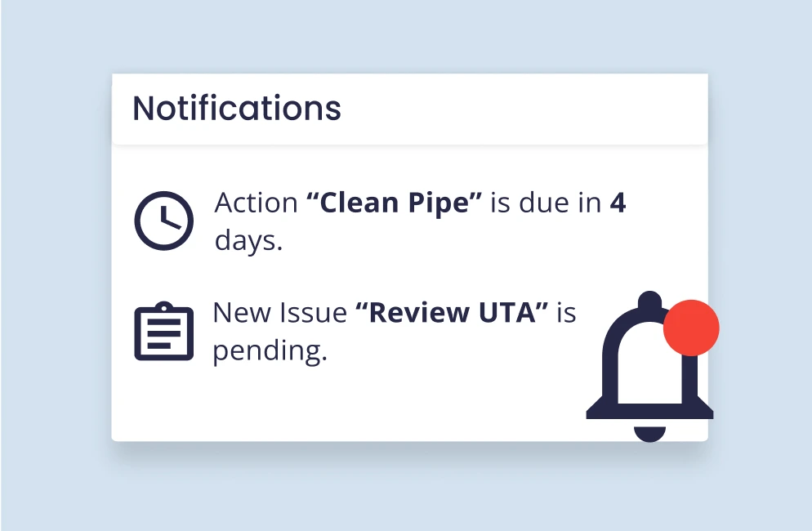Screen dimensions: 812x531
Task: Click the Notifications header title
Action: (x=237, y=109)
